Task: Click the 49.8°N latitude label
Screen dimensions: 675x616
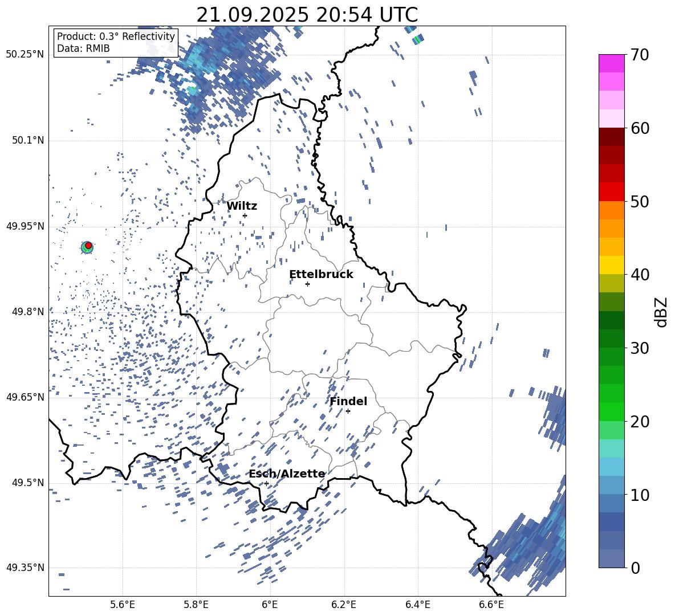Action: (x=28, y=312)
